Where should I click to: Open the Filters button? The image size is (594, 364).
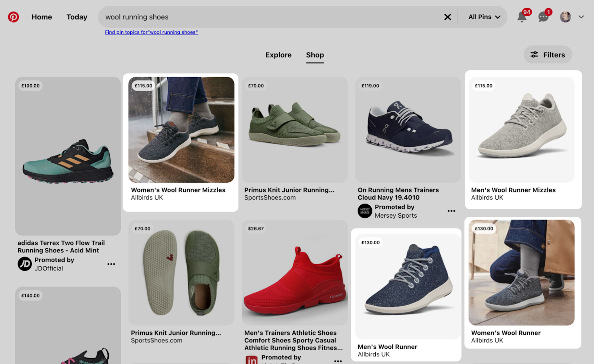547,55
